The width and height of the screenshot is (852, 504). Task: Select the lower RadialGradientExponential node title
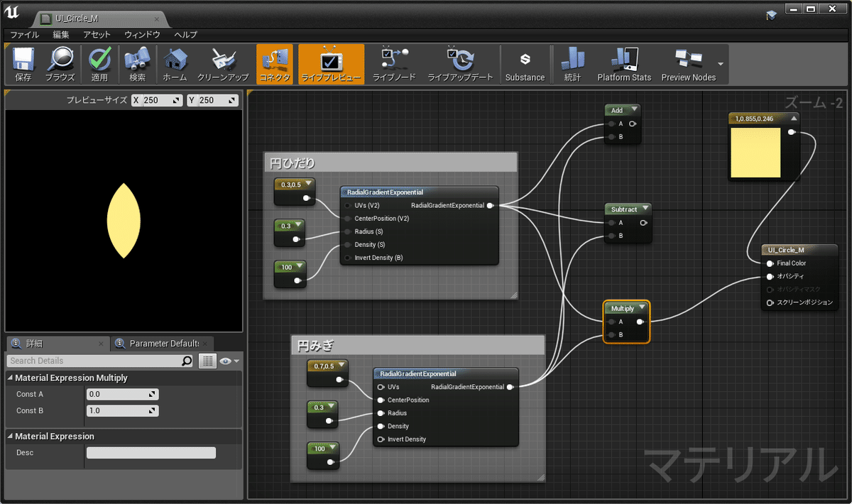tap(418, 374)
